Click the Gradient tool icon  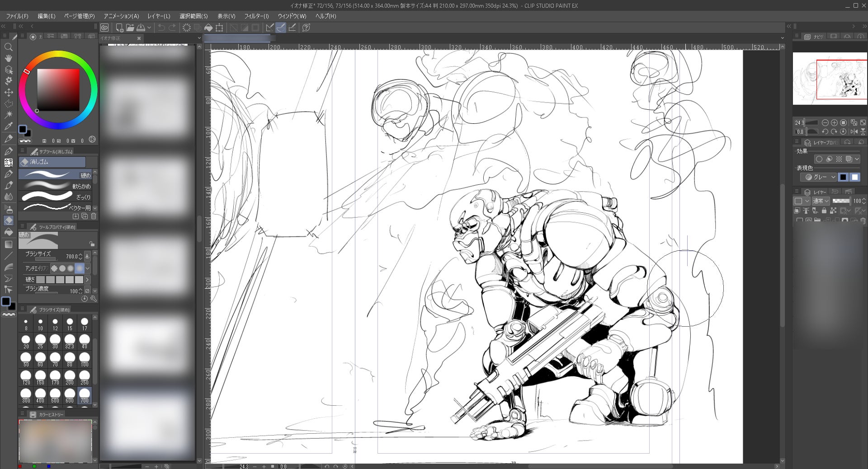pos(8,244)
